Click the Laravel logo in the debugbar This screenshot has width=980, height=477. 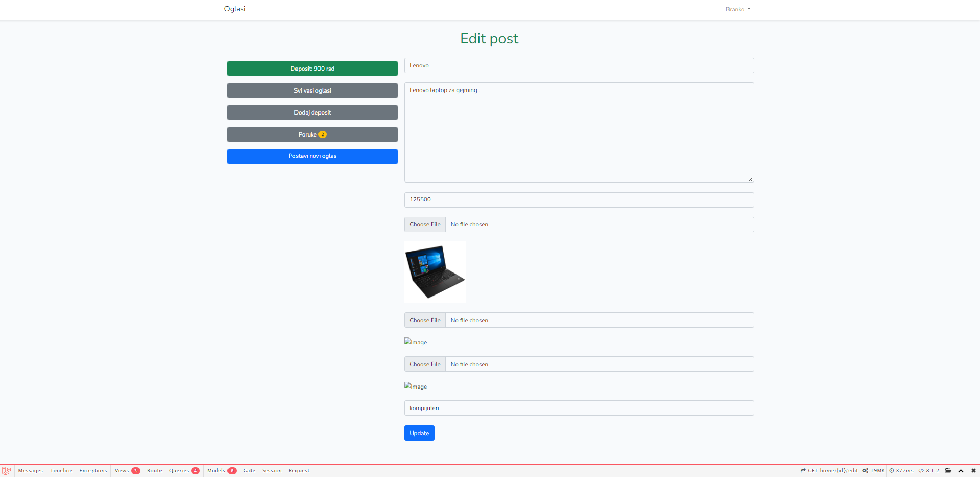pyautogui.click(x=6, y=471)
